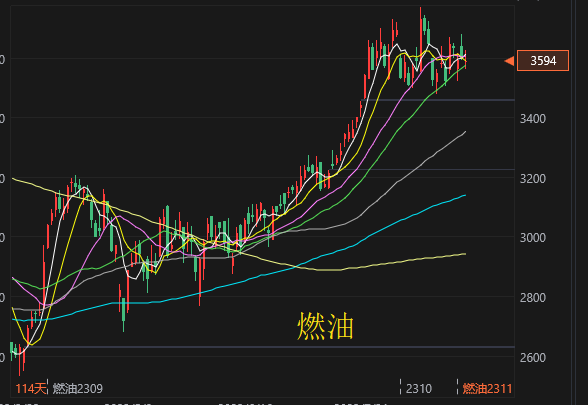This screenshot has height=405, width=588.
Task: Click the 114天 day count label
Action: click(x=31, y=388)
